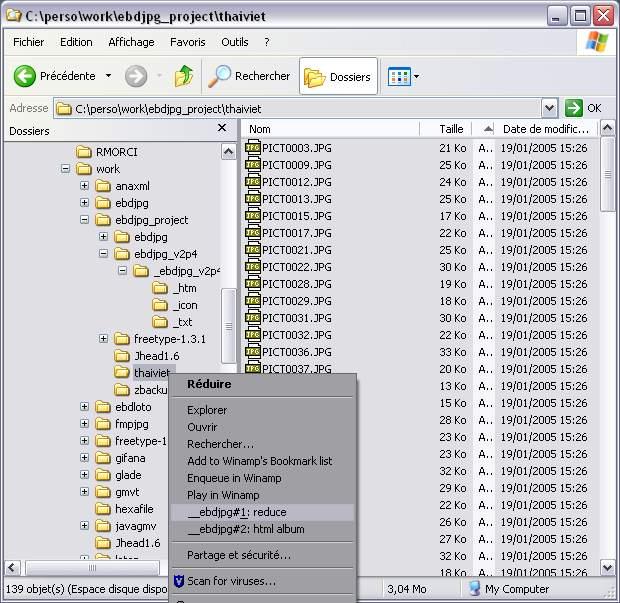Expand the anaxml folder node
620x603 pixels.
pyautogui.click(x=84, y=185)
